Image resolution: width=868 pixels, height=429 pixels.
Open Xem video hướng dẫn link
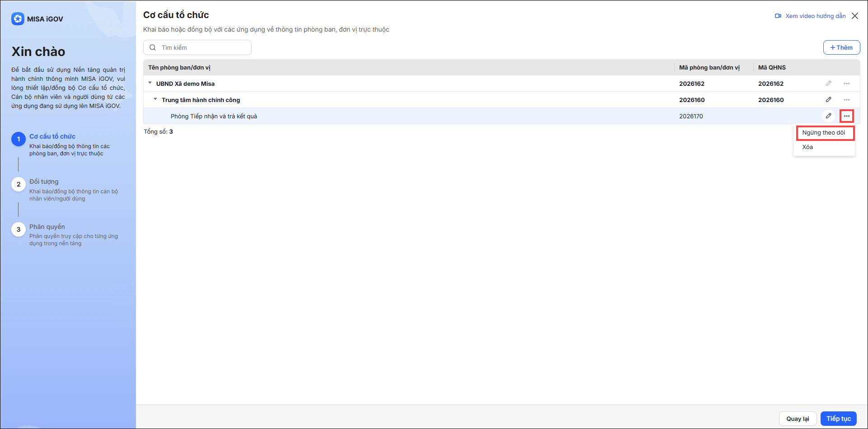click(815, 16)
